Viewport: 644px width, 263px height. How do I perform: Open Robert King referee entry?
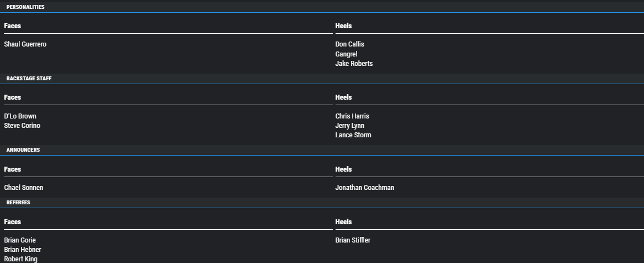point(20,259)
